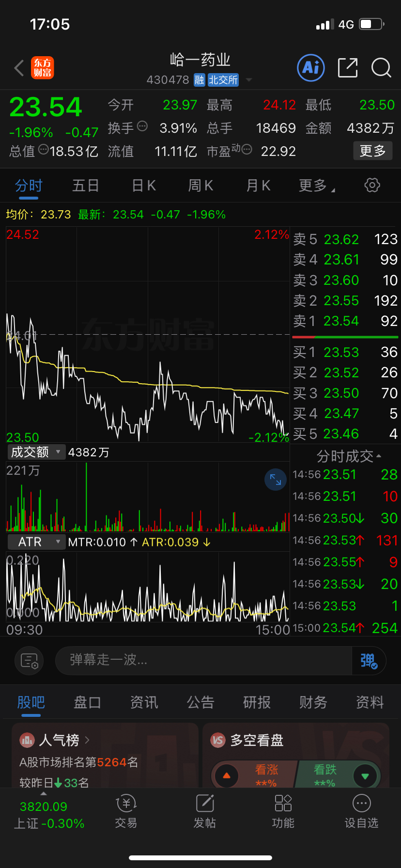
Task: Tap the 北交所 exchange tag
Action: (x=223, y=80)
